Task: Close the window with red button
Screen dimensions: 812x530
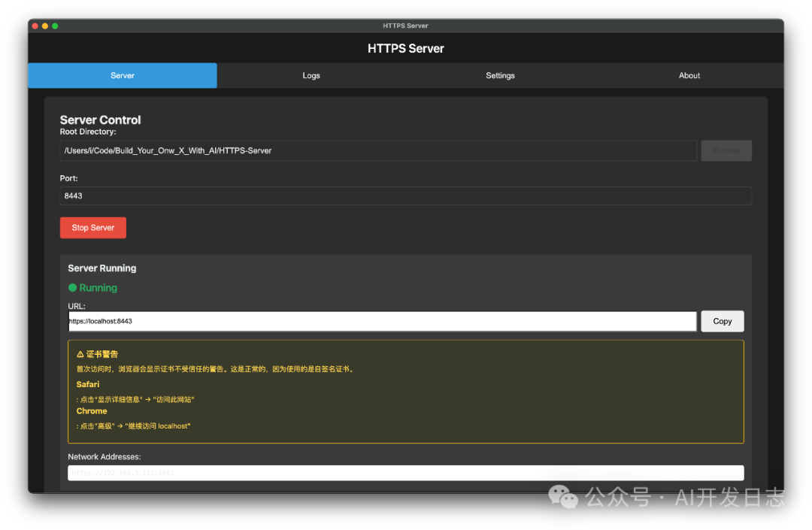Action: [35, 26]
